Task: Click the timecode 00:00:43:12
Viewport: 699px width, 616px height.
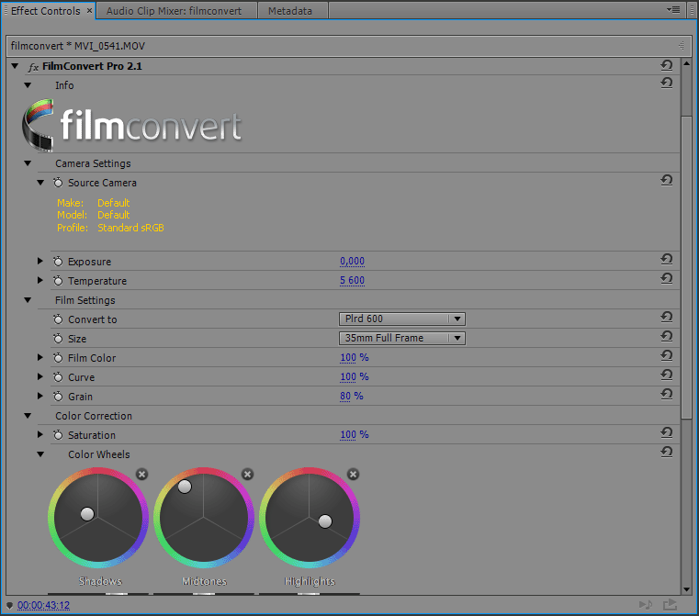Action: click(x=44, y=605)
